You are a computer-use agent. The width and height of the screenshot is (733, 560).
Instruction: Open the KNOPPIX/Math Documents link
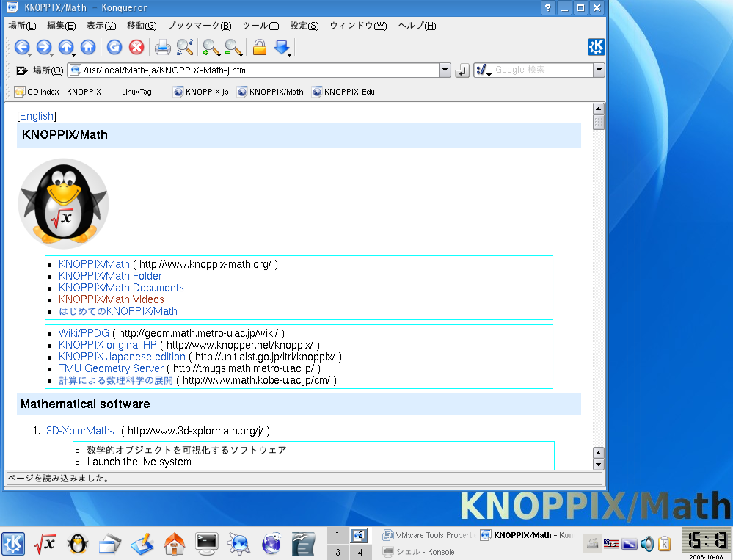(x=121, y=288)
